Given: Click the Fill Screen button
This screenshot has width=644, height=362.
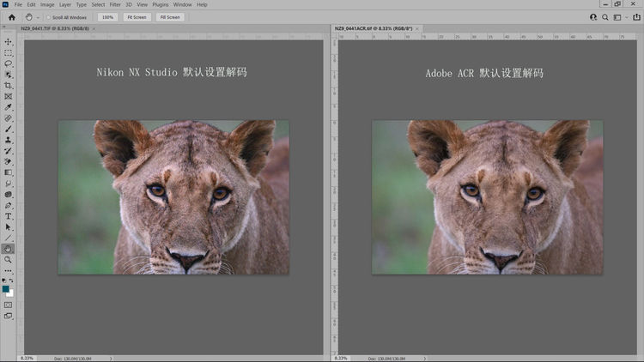Looking at the screenshot, I should click(169, 16).
